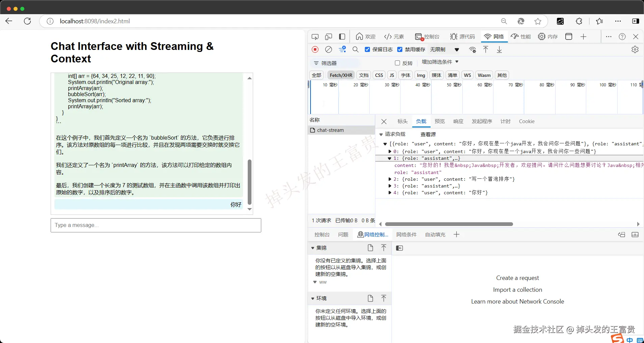Filter requests by JS type

point(392,75)
